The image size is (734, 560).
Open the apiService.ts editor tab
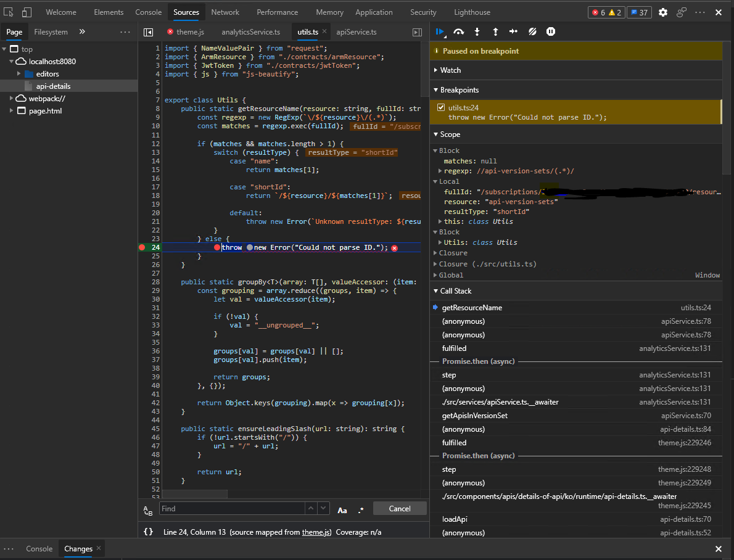point(357,32)
